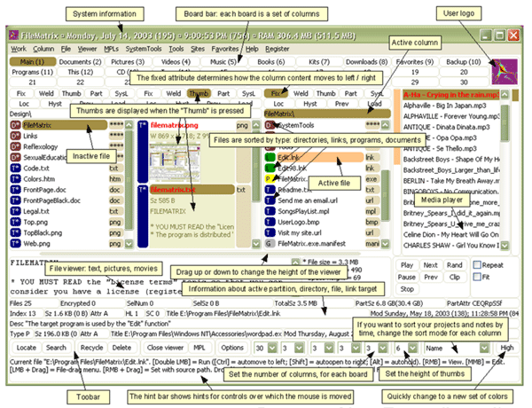
Task: Enable the Fit checkbox
Action: point(477,277)
